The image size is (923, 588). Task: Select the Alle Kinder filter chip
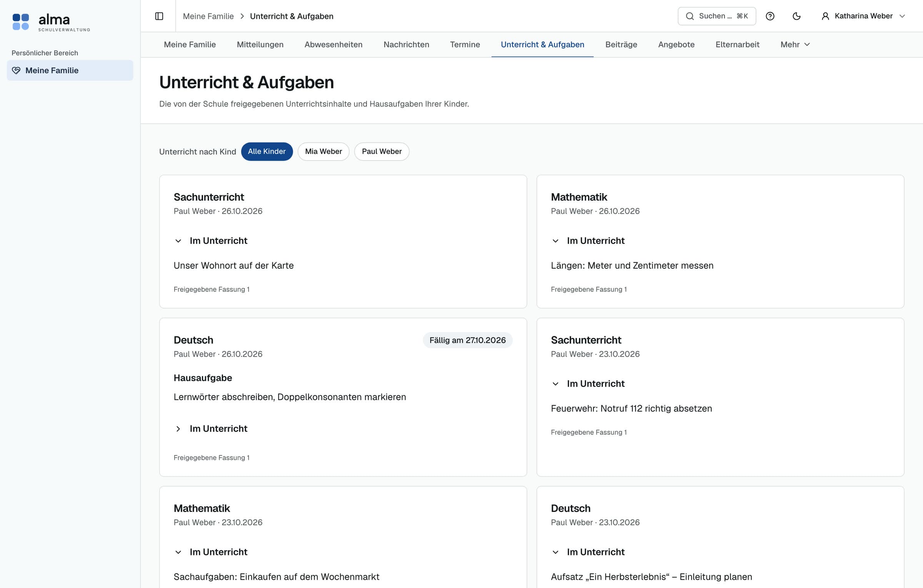(267, 151)
